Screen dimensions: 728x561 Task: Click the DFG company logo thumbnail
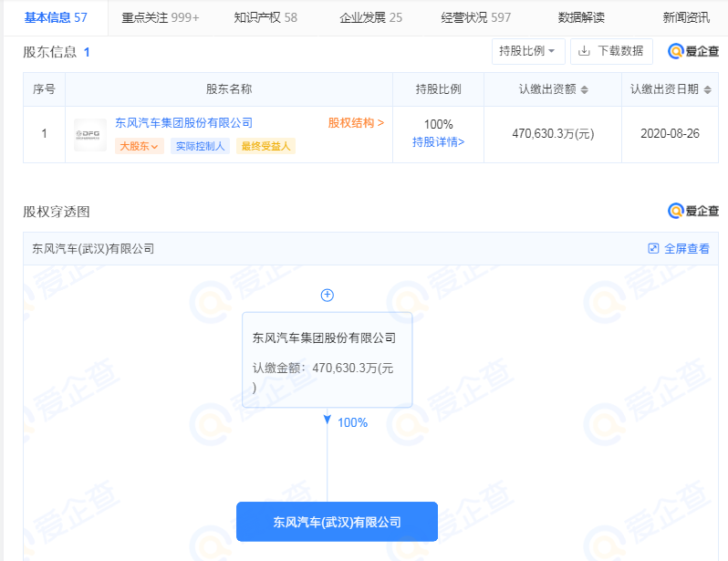pyautogui.click(x=90, y=135)
